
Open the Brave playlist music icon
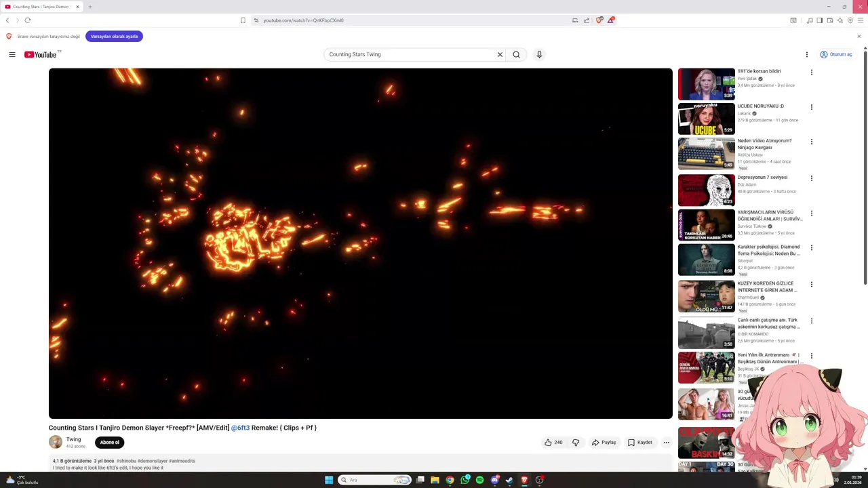pos(810,20)
